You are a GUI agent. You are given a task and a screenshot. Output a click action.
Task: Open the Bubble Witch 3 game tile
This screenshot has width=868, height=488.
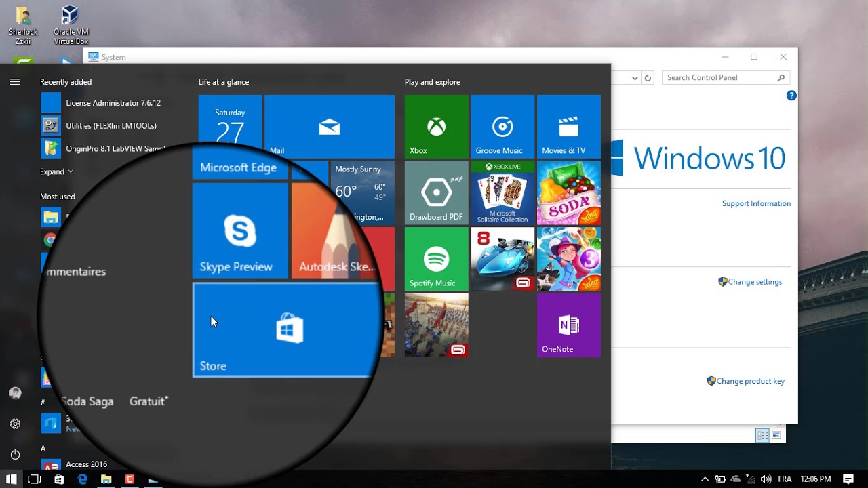tap(568, 259)
